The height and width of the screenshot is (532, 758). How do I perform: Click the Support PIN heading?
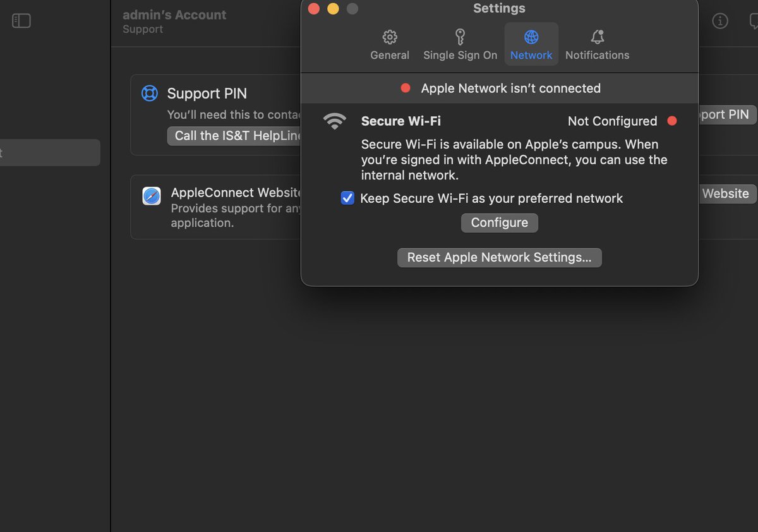(x=207, y=94)
